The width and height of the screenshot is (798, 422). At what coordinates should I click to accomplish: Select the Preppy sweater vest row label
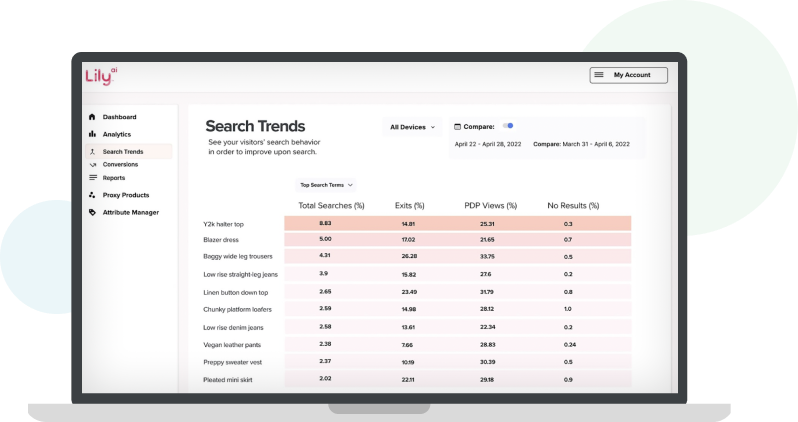click(233, 362)
